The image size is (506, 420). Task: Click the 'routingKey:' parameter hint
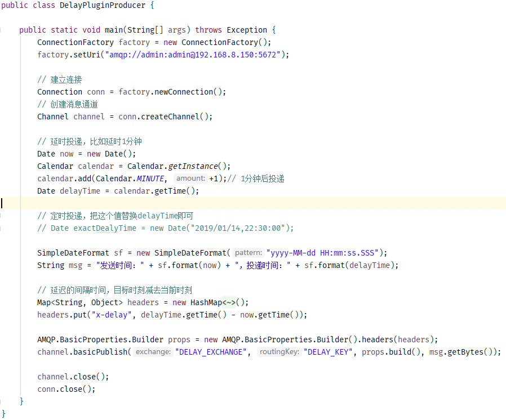coord(279,352)
